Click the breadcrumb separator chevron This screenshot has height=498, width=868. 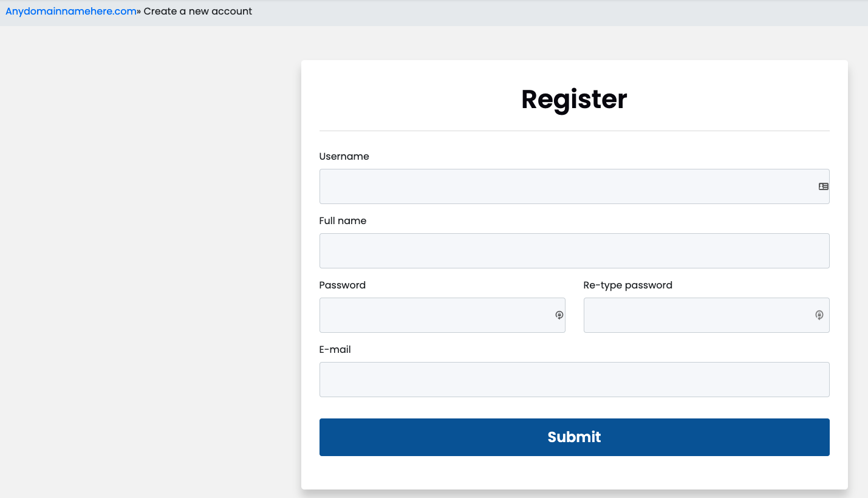[139, 11]
